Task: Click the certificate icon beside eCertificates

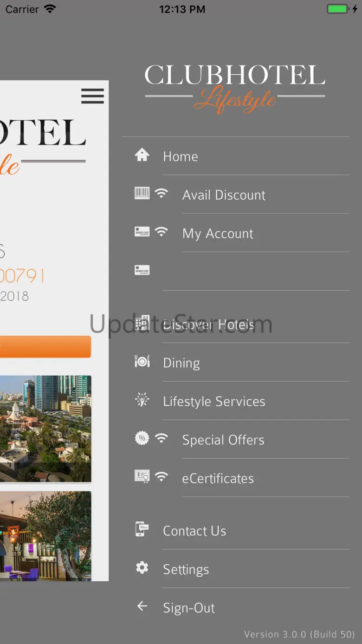Action: 142,476
